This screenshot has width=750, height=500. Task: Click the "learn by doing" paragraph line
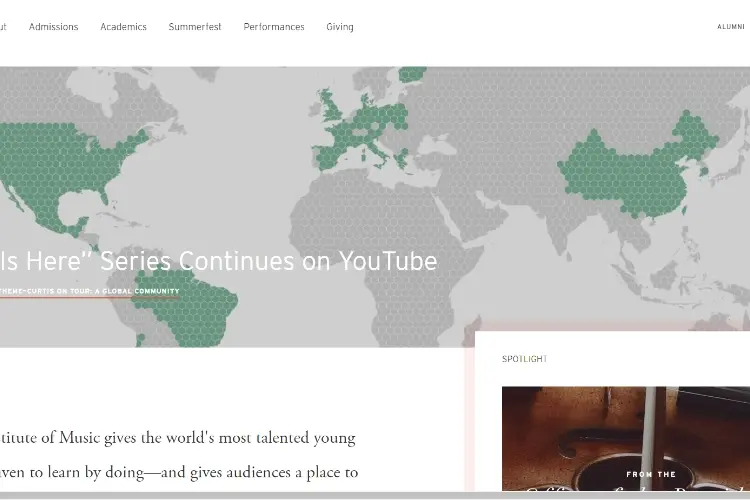pyautogui.click(x=179, y=473)
